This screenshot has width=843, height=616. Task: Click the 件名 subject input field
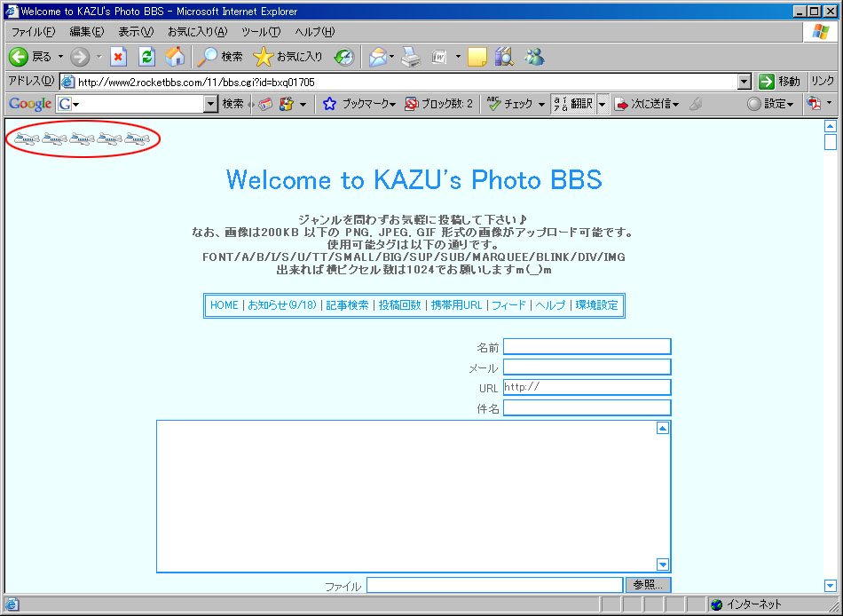pos(587,407)
